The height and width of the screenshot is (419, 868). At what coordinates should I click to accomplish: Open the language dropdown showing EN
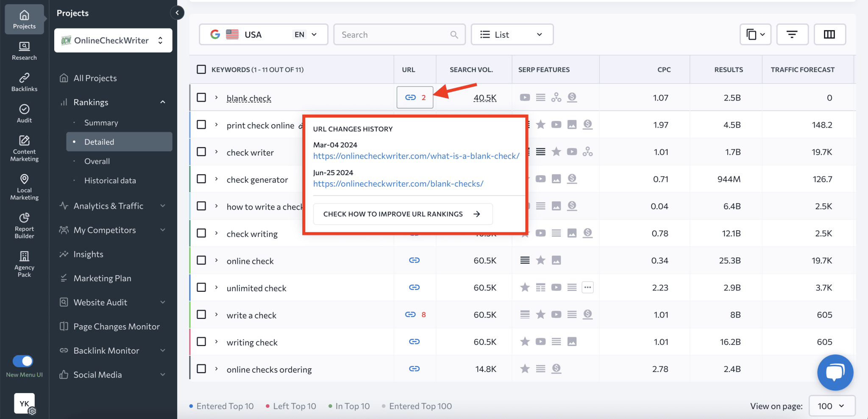click(x=305, y=34)
